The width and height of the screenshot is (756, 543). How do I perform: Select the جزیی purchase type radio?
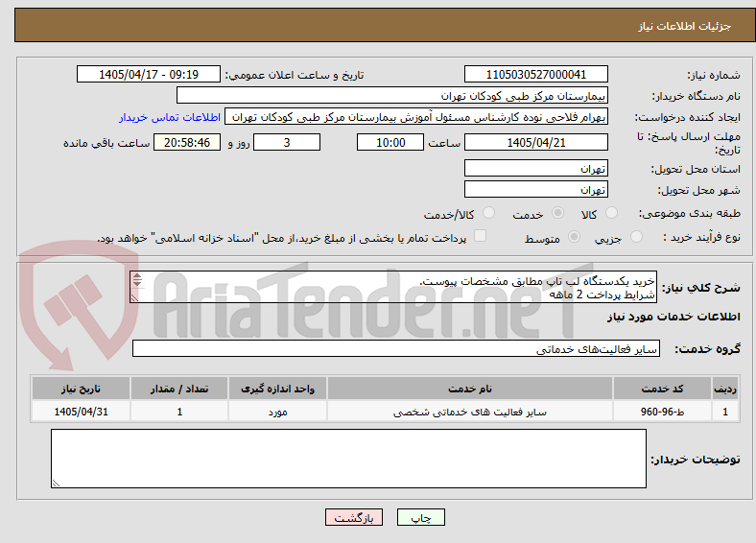point(636,236)
